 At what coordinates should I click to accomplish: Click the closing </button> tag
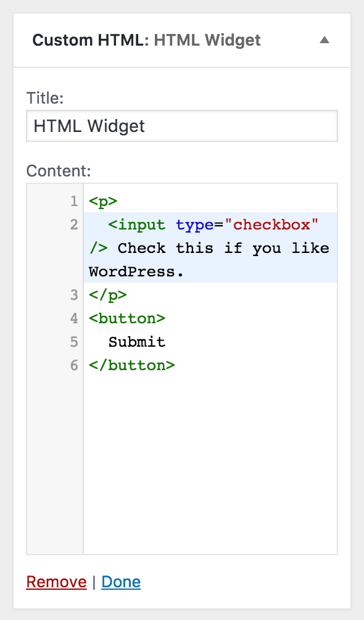pos(131,365)
